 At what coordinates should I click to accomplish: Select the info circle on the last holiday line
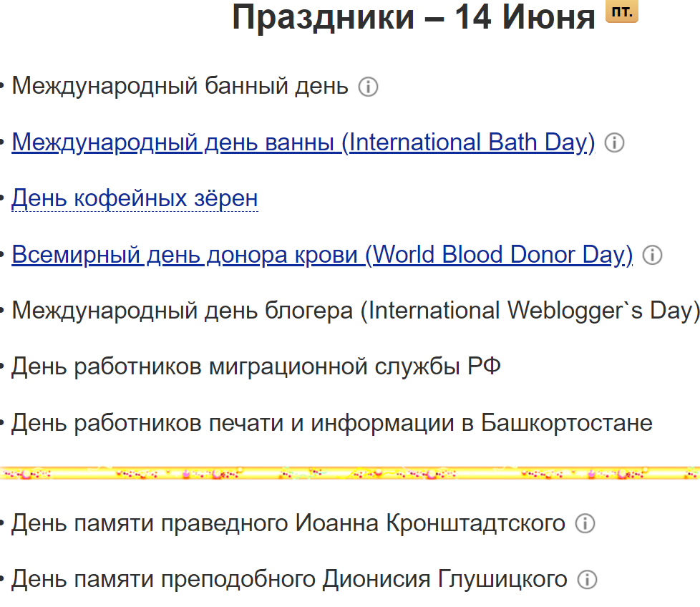tap(585, 580)
